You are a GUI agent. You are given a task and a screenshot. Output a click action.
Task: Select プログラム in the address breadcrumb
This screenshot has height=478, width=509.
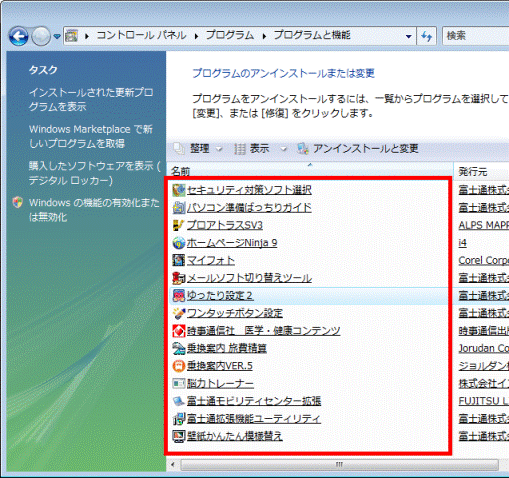pyautogui.click(x=230, y=35)
